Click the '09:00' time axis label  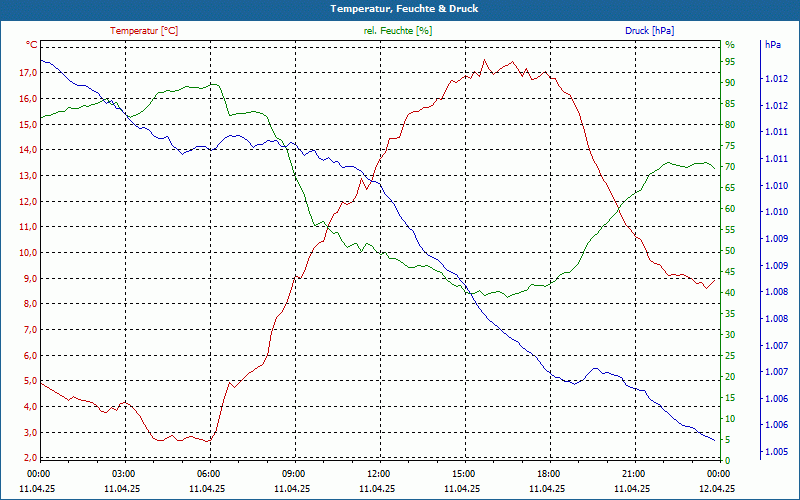click(293, 474)
